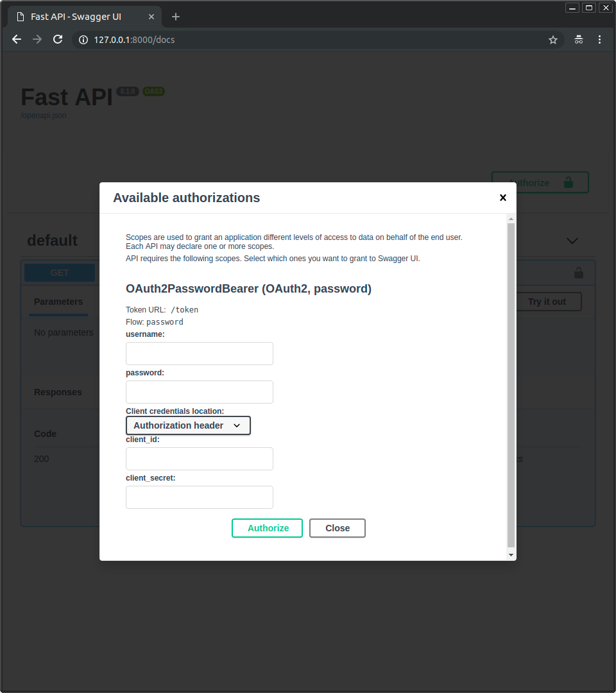Bookmark this page with the star icon

pos(552,40)
